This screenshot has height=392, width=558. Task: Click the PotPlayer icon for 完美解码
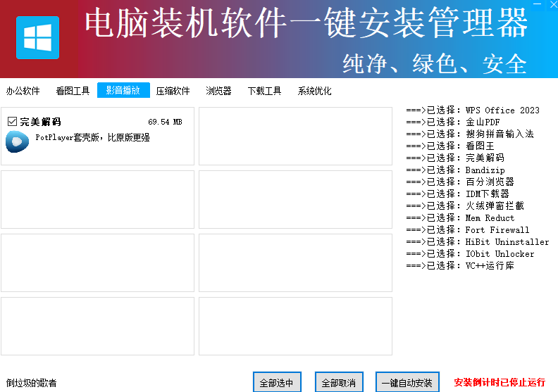point(16,141)
